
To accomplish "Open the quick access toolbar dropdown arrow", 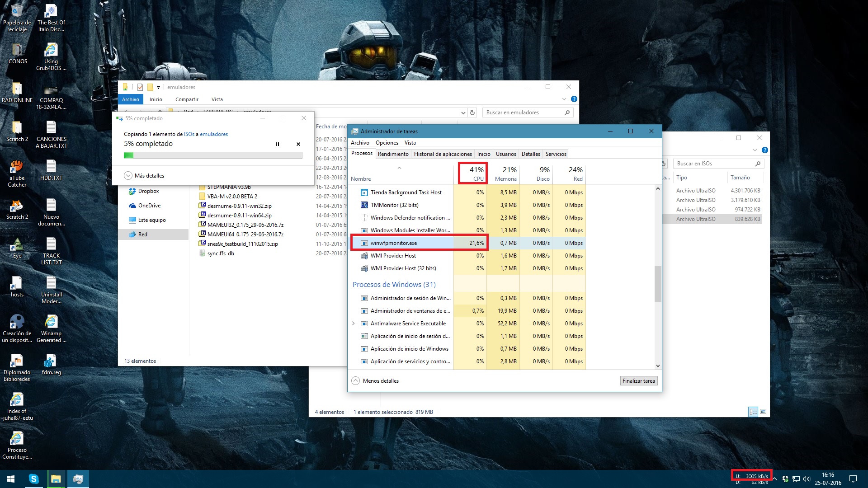I will pos(158,87).
